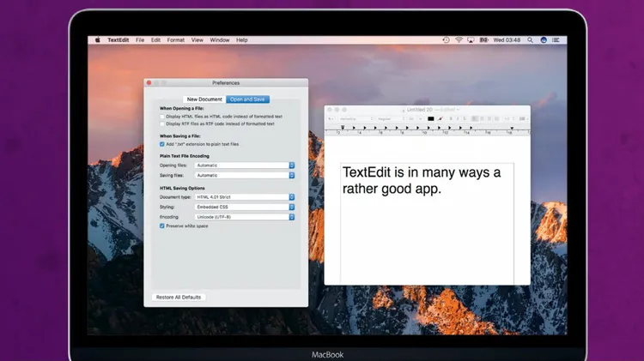Viewport: 644px width, 361px height.
Task: Click the 'Plain Text File Encoding' heading
Action: click(185, 156)
